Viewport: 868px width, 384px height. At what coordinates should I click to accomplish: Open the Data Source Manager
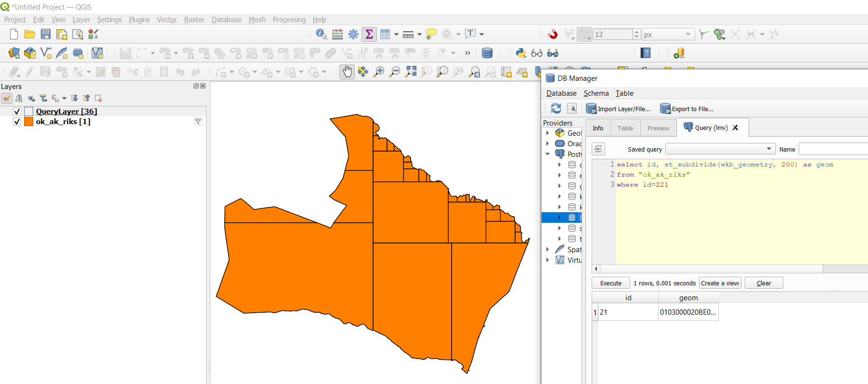click(14, 53)
